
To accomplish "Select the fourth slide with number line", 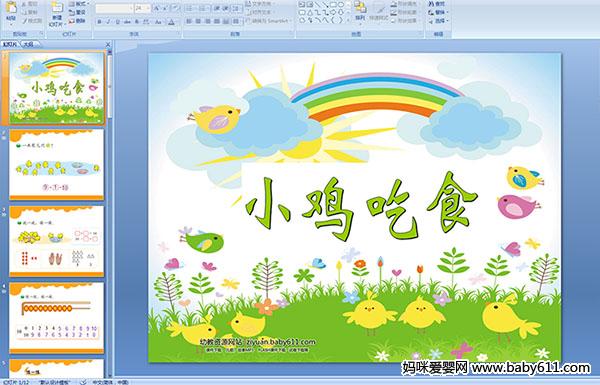I will [x=57, y=318].
